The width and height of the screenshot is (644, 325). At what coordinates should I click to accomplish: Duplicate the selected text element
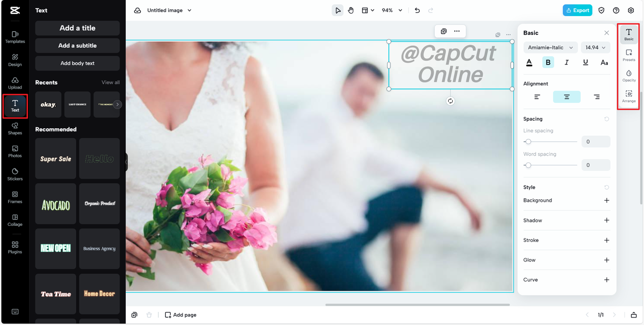tap(443, 31)
